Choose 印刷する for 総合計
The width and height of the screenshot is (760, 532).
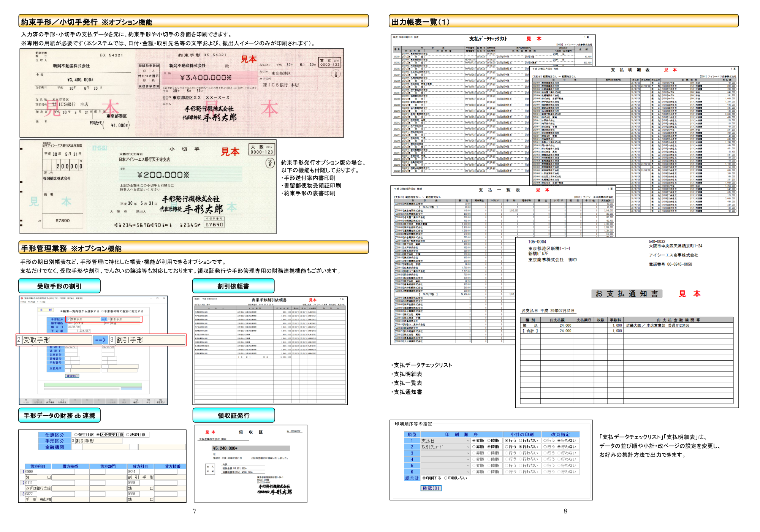(432, 478)
